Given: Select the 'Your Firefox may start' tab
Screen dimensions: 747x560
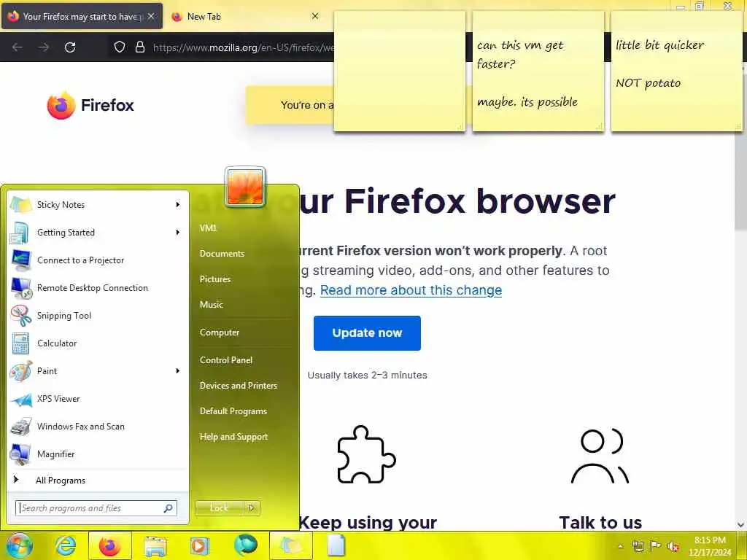Looking at the screenshot, I should (82, 17).
